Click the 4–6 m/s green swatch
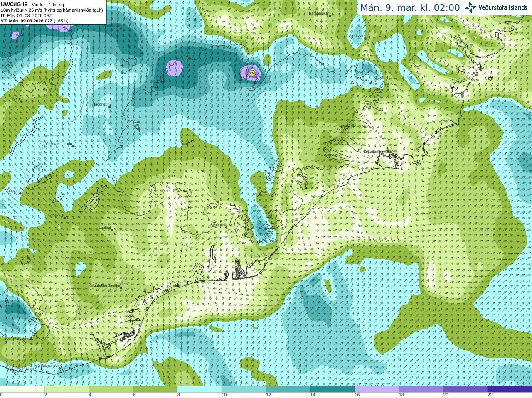 (x=111, y=389)
